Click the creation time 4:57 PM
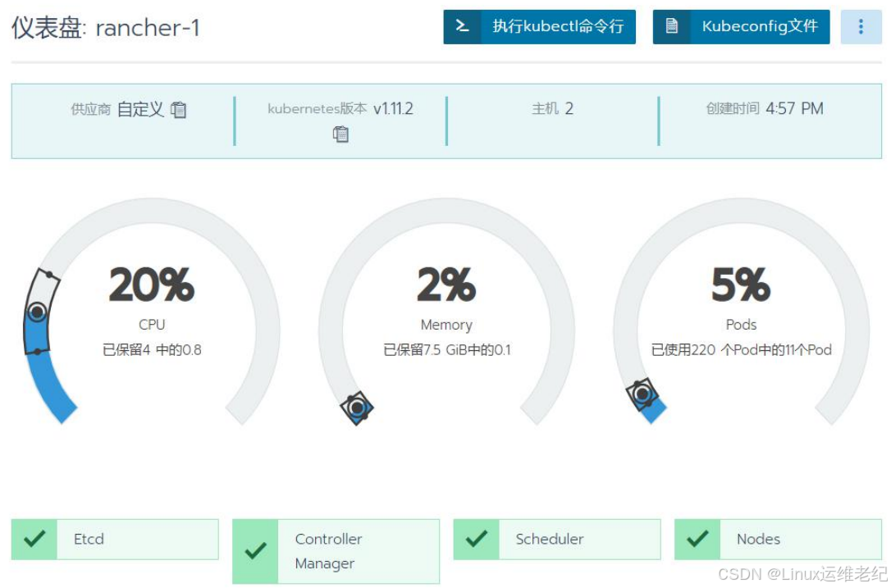The height and width of the screenshot is (588, 891). click(x=765, y=108)
